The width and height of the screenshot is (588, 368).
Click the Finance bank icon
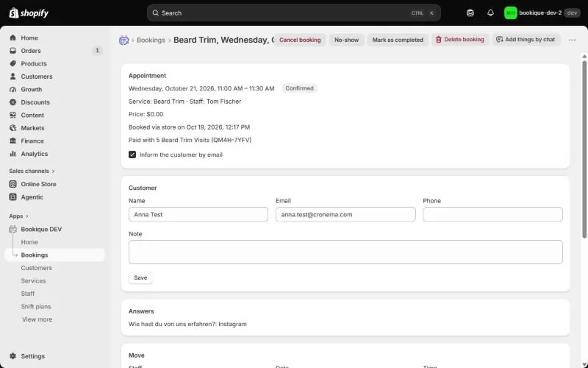click(12, 141)
